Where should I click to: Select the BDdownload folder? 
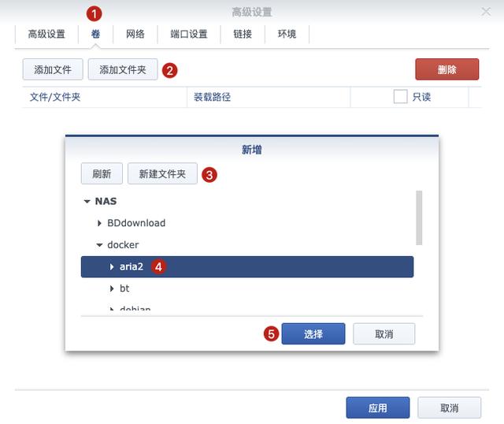click(x=136, y=223)
